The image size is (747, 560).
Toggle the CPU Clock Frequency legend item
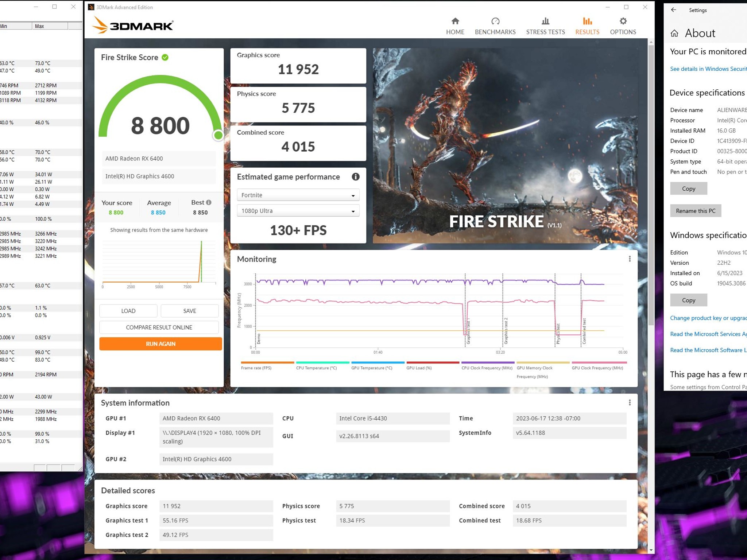click(488, 365)
